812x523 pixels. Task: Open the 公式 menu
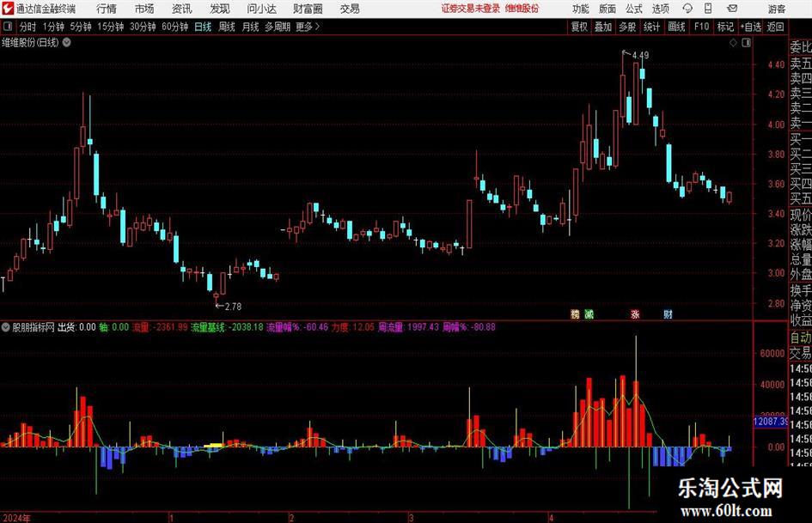(634, 9)
